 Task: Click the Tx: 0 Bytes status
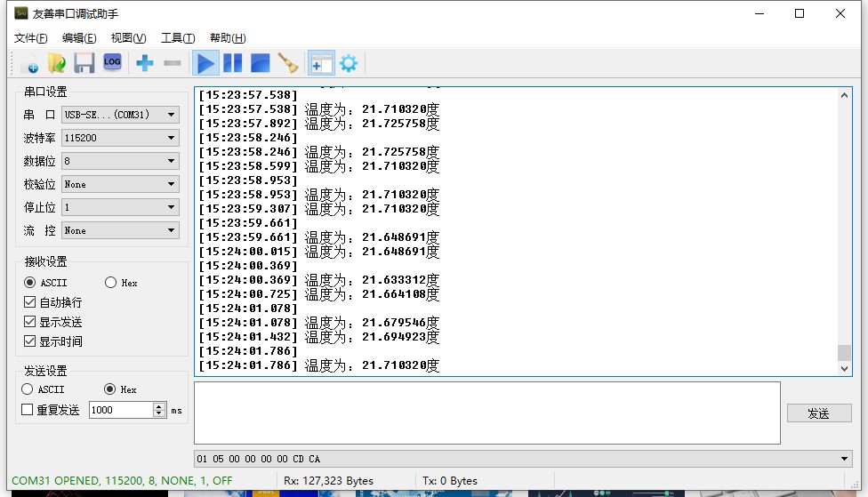coord(449,480)
